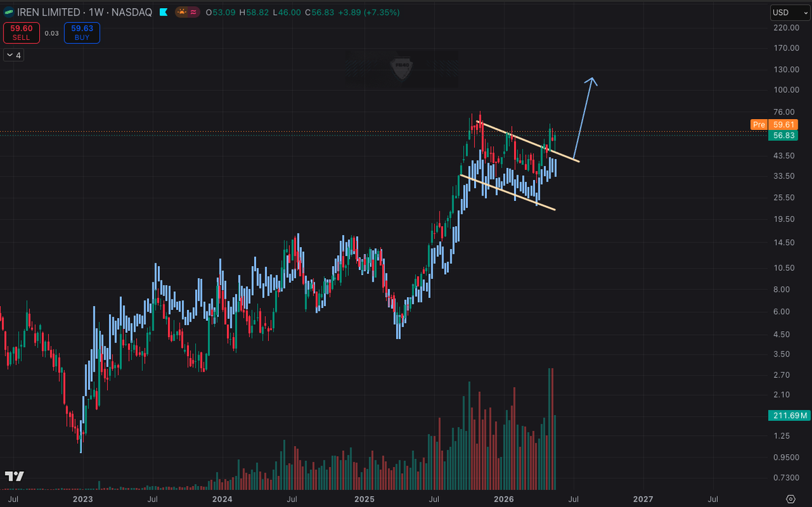Screen dimensions: 812x507
Task: Click the 3.50 price scale label
Action: tap(782, 354)
